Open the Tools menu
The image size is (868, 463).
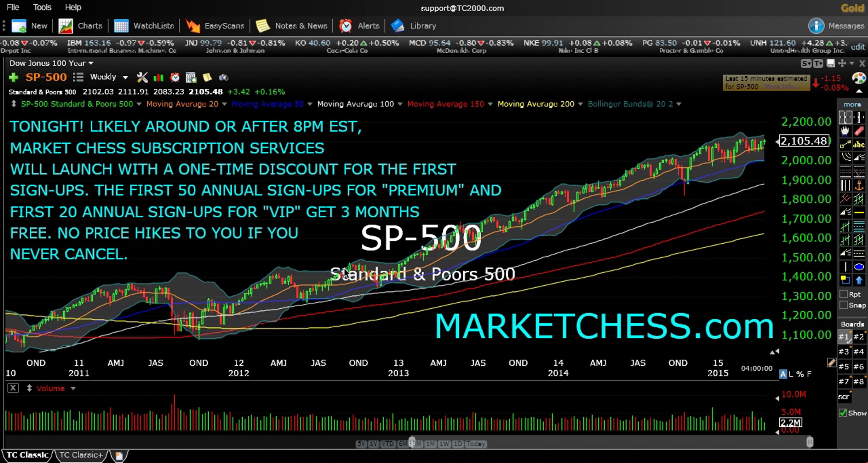[42, 7]
